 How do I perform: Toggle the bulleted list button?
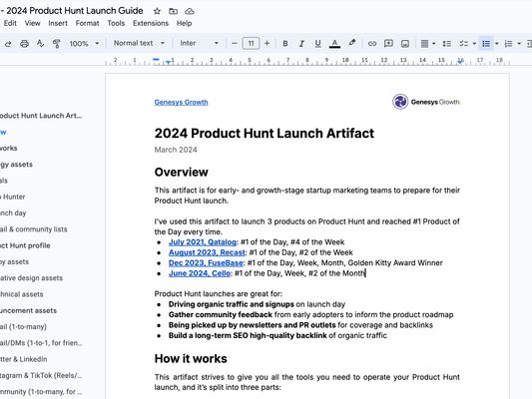point(486,44)
